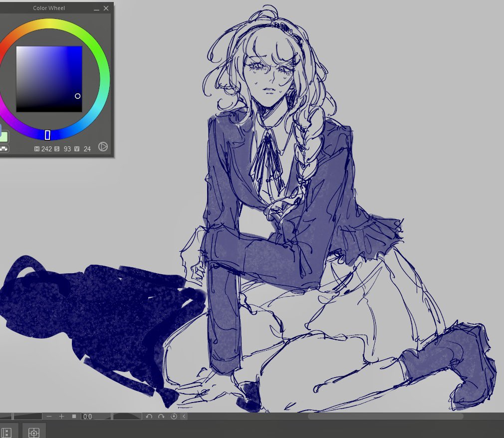Viewport: 504px width, 438px height.
Task: Zoom in with the plus button
Action: (61, 417)
